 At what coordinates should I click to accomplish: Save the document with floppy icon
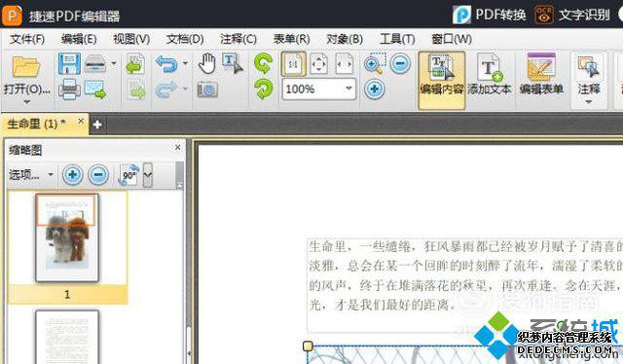coord(69,63)
